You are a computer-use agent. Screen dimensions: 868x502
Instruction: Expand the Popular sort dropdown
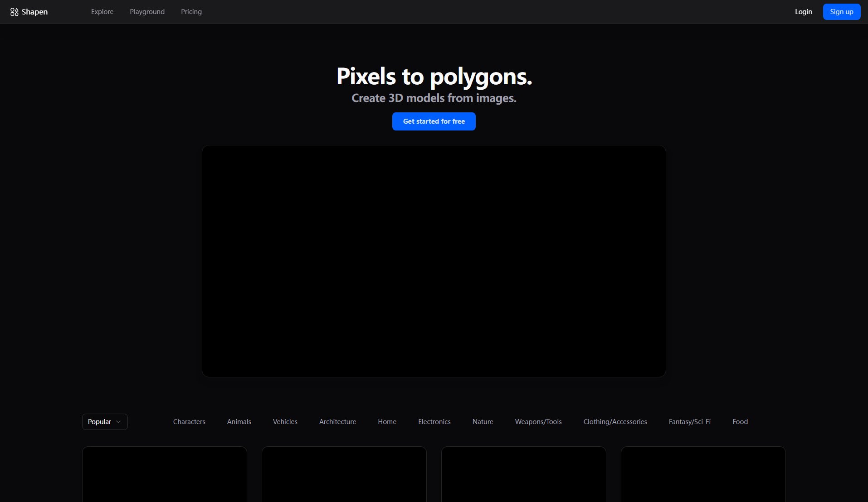[105, 422]
